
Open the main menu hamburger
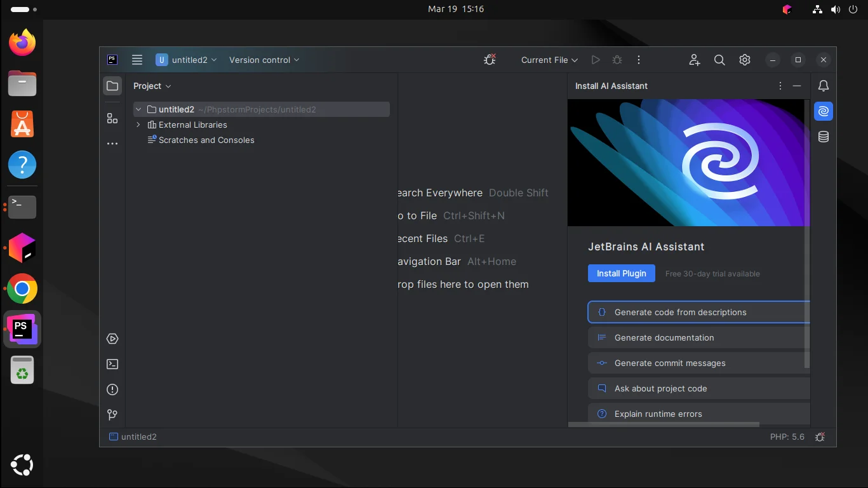[x=137, y=60]
